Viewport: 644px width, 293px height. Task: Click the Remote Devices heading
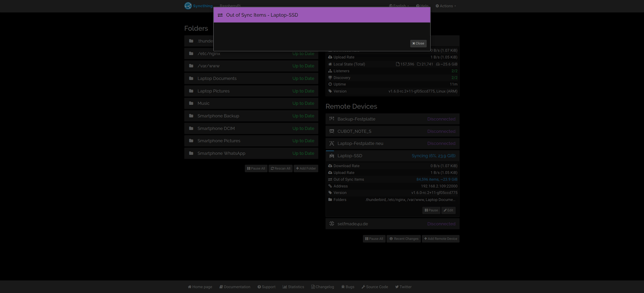click(x=351, y=106)
